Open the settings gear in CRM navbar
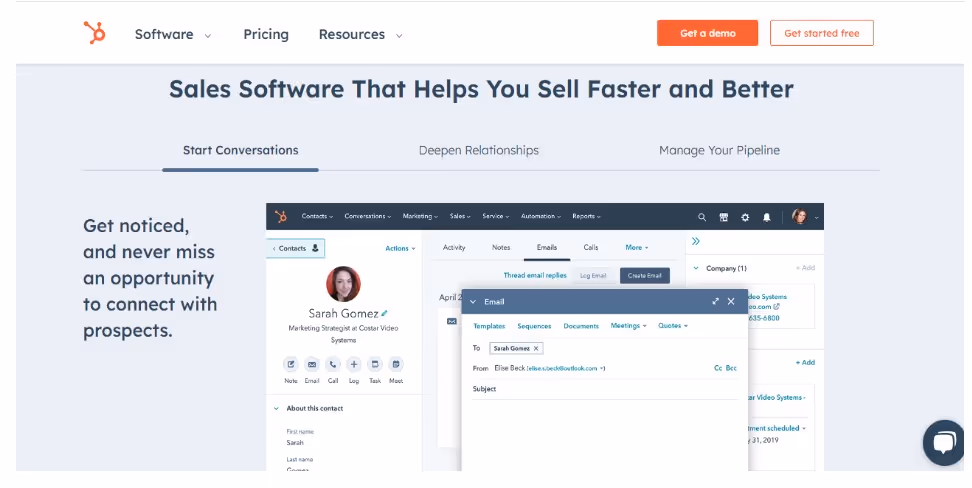Screen dimensions: 972x488 (745, 217)
